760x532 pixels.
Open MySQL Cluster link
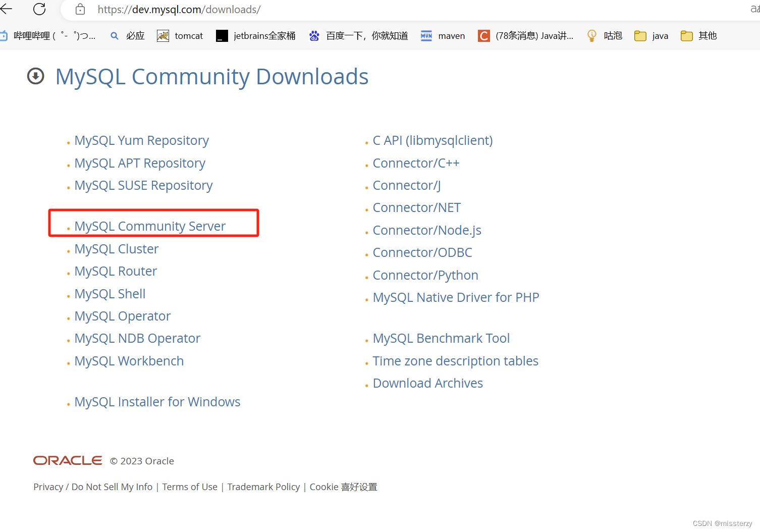116,249
